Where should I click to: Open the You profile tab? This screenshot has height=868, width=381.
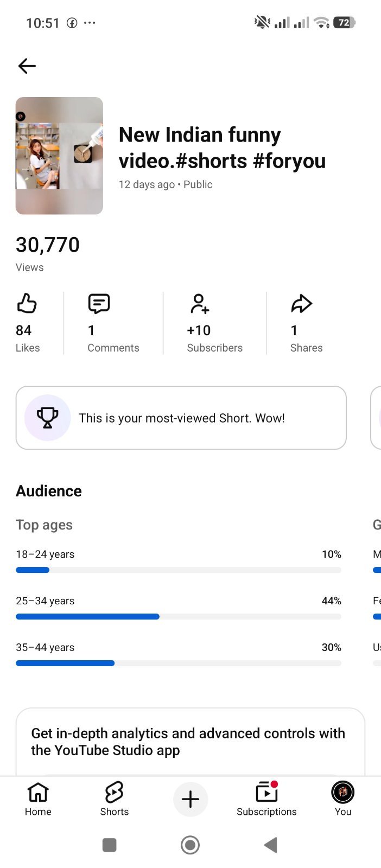(343, 799)
